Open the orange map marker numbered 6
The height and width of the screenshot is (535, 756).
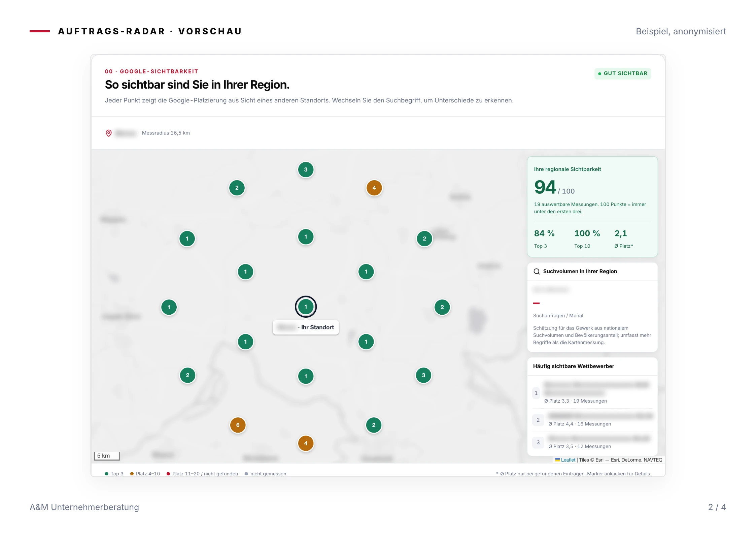pyautogui.click(x=238, y=425)
